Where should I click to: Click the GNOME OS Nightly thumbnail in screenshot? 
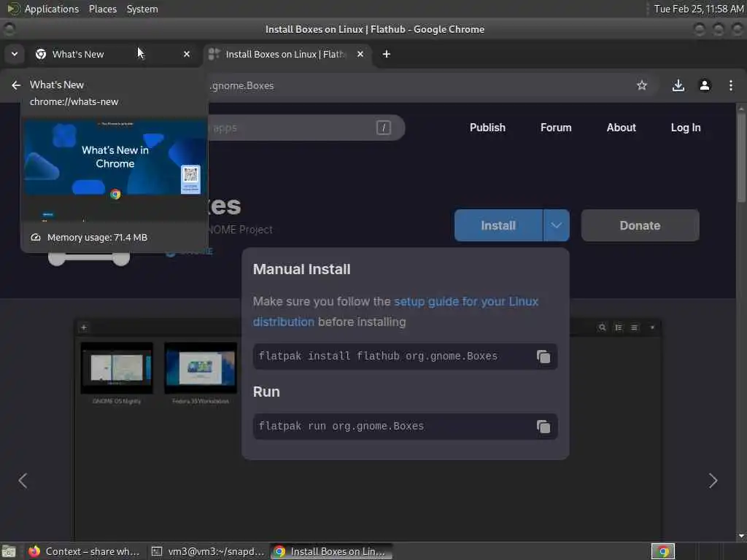[117, 367]
